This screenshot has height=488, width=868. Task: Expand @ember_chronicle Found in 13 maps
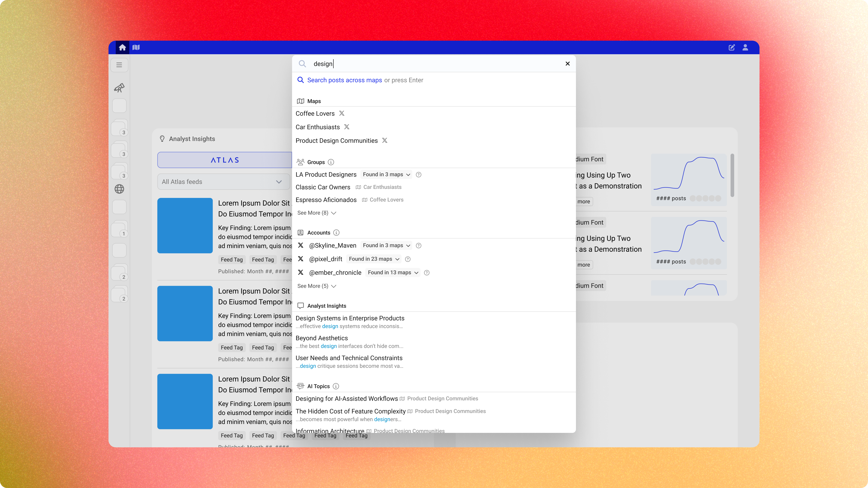393,272
